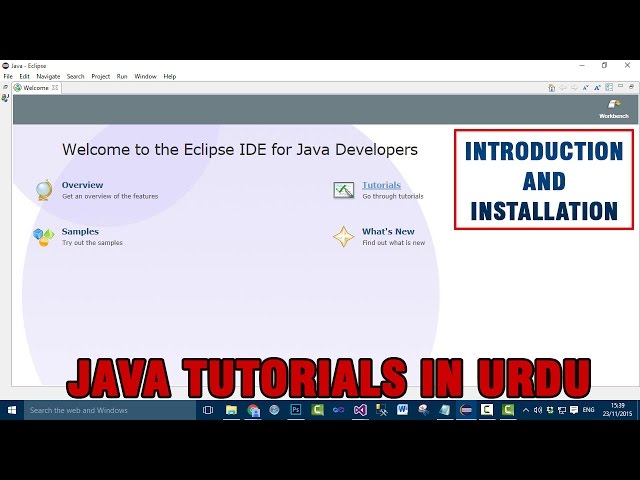The height and width of the screenshot is (480, 640).
Task: Click "Find out what is new" text
Action: (393, 243)
